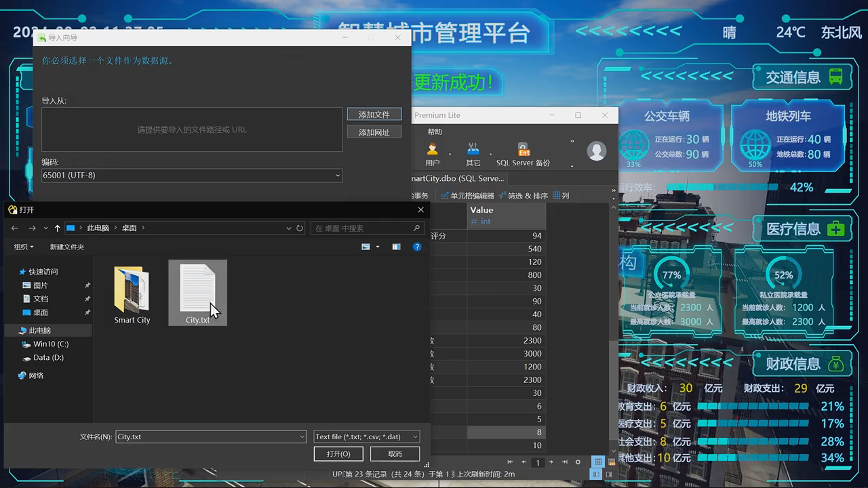
Task: Go to last record page arrow
Action: [564, 462]
